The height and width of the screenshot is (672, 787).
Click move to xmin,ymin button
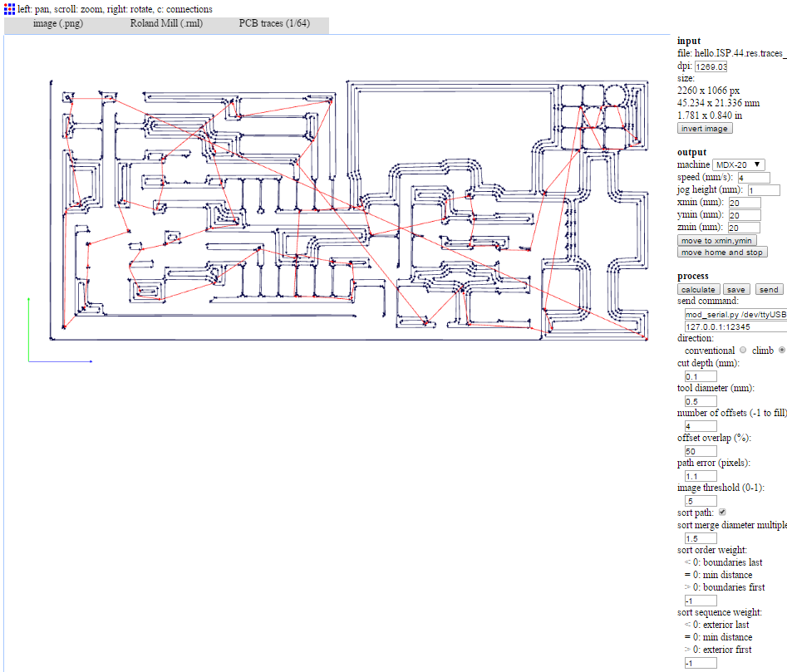716,240
